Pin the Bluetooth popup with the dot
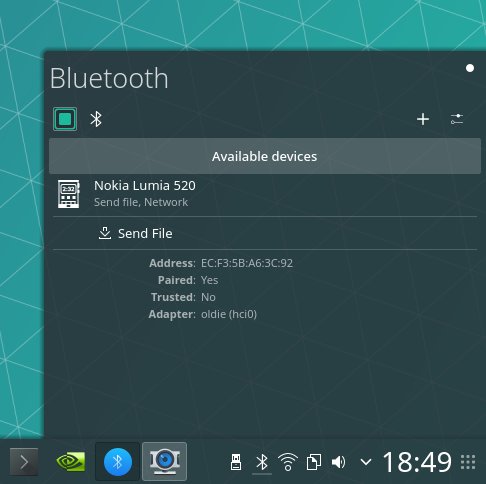 pyautogui.click(x=470, y=68)
